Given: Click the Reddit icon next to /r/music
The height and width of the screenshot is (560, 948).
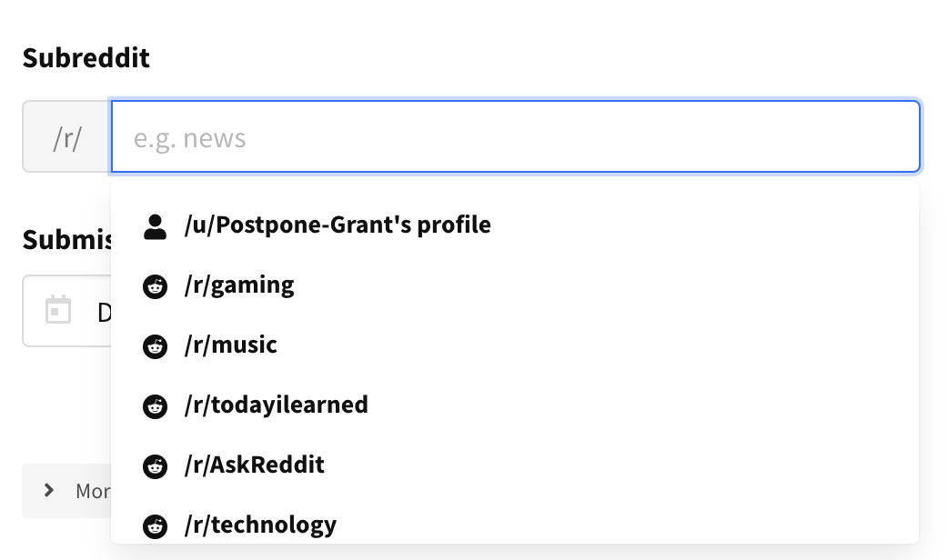Looking at the screenshot, I should [155, 345].
